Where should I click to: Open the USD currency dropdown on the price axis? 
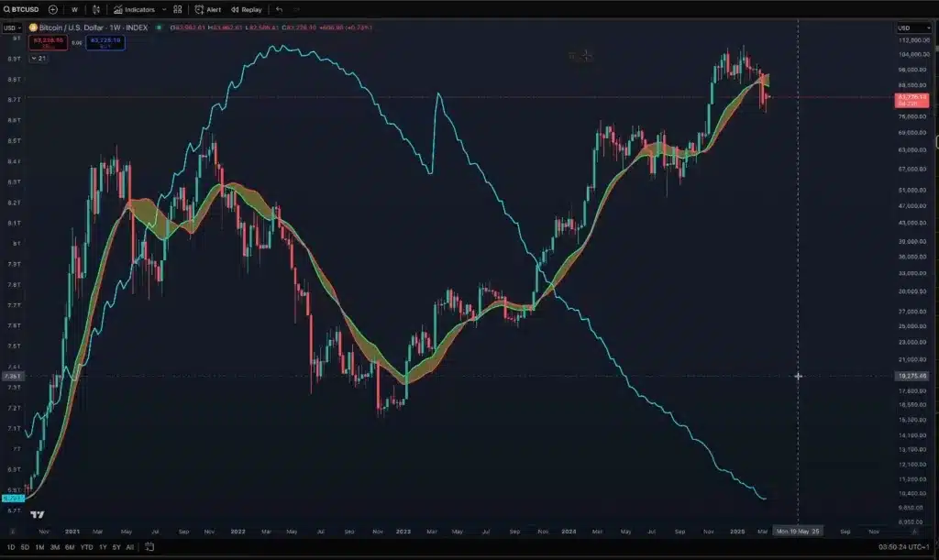913,28
